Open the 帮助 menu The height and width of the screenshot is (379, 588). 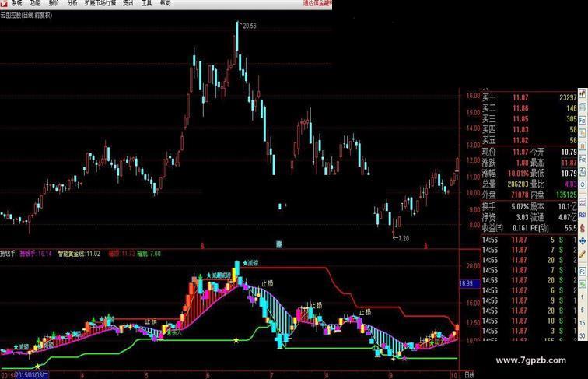(165, 3)
